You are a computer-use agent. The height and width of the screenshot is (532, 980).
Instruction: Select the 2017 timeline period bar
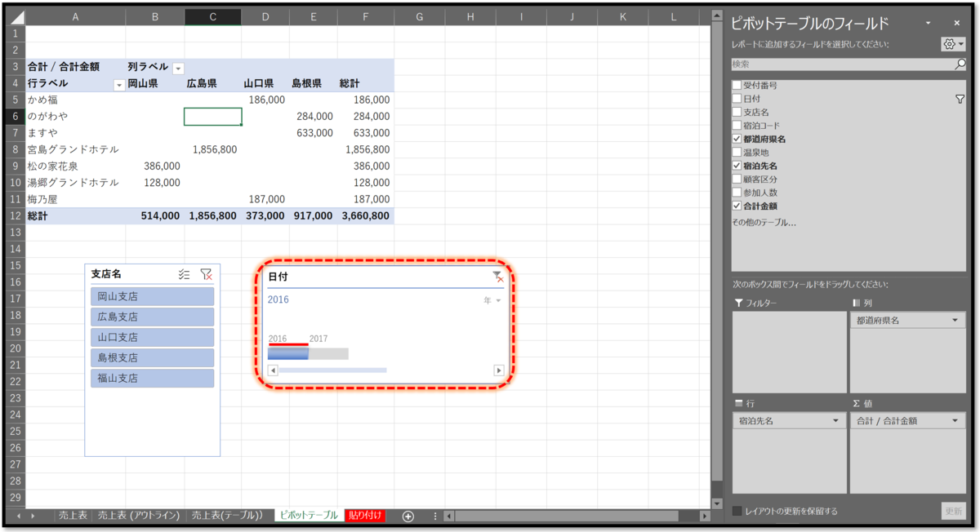click(x=328, y=354)
